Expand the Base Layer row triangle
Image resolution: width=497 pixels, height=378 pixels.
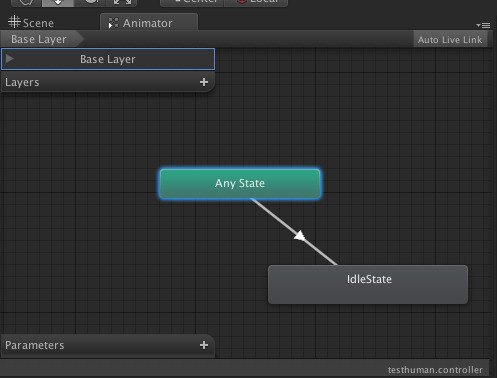10,59
